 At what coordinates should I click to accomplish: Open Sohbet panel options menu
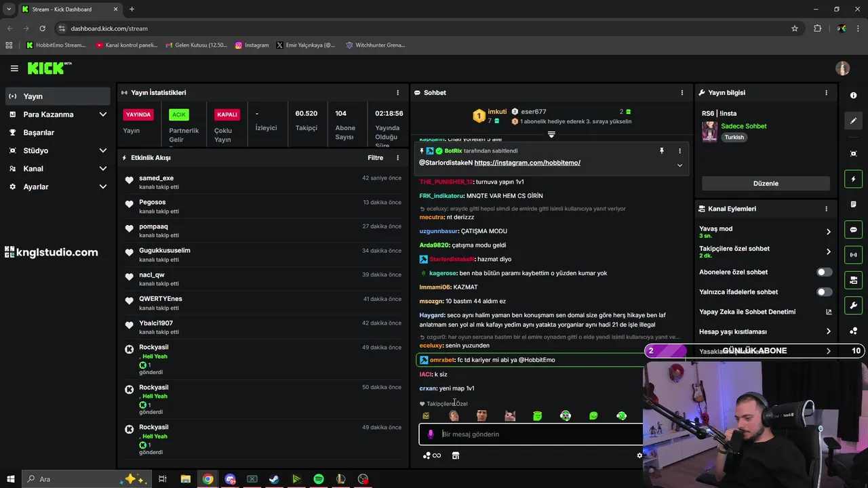click(682, 92)
